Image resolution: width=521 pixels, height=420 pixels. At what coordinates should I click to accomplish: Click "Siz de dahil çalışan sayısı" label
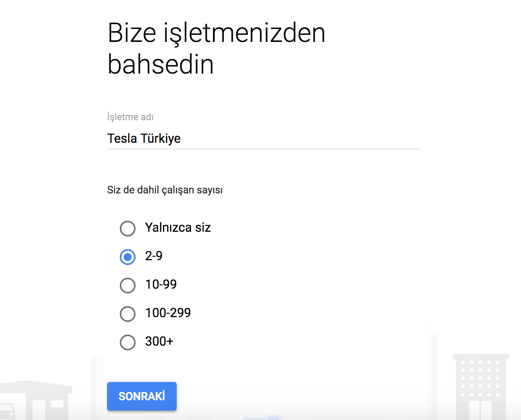[x=165, y=190]
